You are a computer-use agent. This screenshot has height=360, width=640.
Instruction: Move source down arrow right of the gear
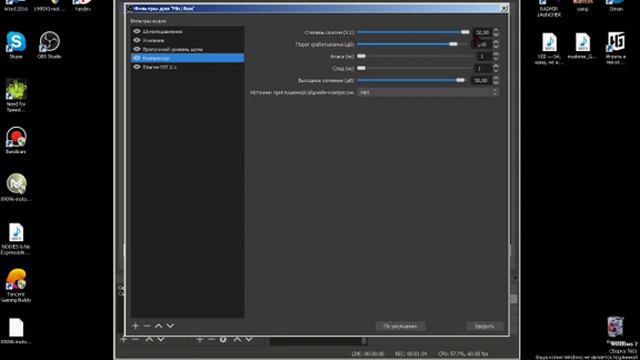pyautogui.click(x=249, y=339)
